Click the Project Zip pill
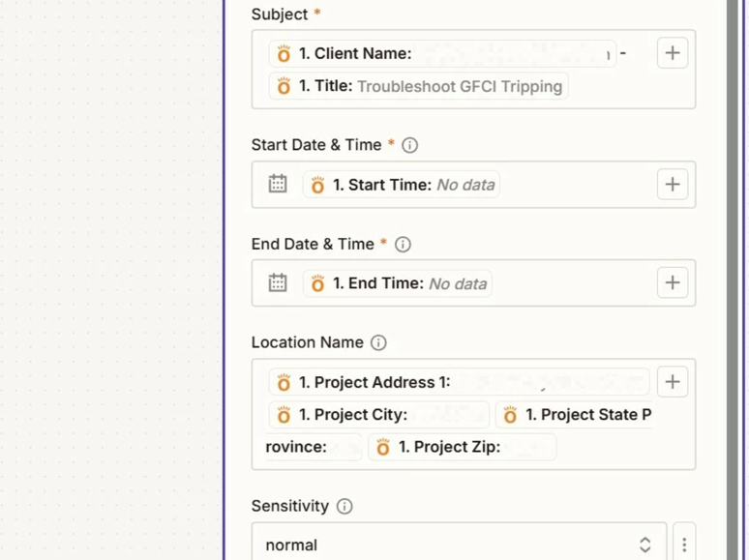This screenshot has width=749, height=560. pos(462,447)
